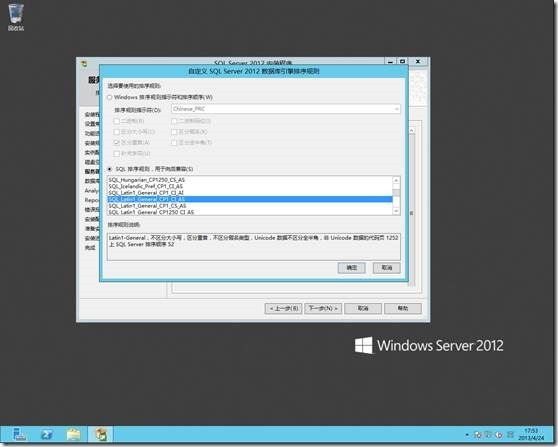Select SQL_Icelandic_Pref_CP1_CI_AS in the list

click(250, 186)
